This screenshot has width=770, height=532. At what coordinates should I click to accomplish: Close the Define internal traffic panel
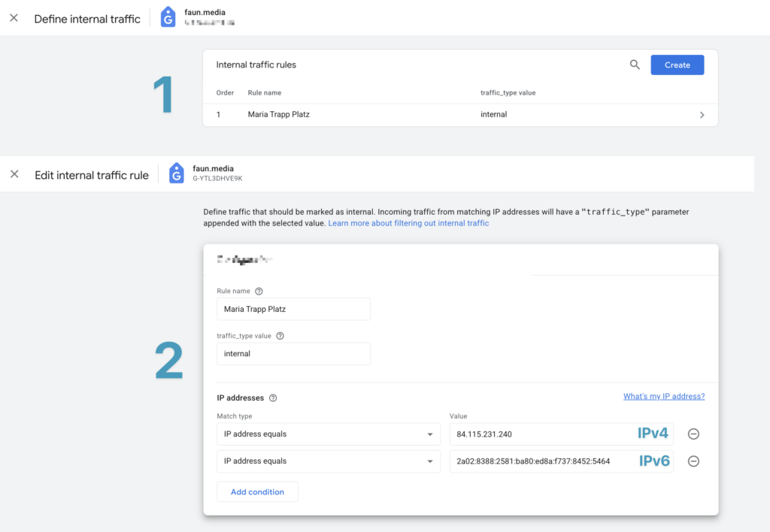(x=14, y=18)
